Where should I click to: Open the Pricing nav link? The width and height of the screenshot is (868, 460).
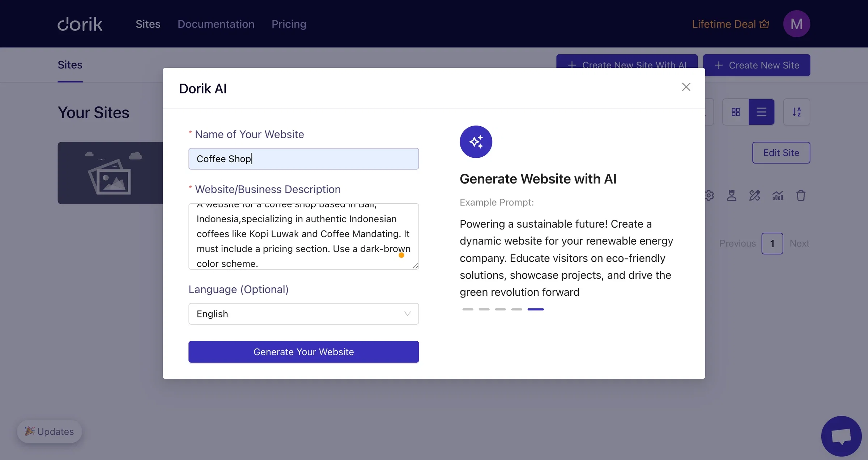tap(289, 24)
